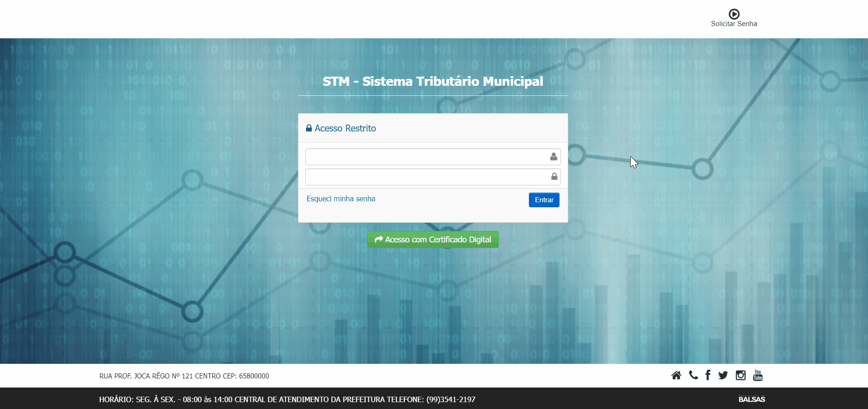Click the RUA PROF. JOCA RÊGO address text
Image resolution: width=868 pixels, height=409 pixels.
point(184,376)
